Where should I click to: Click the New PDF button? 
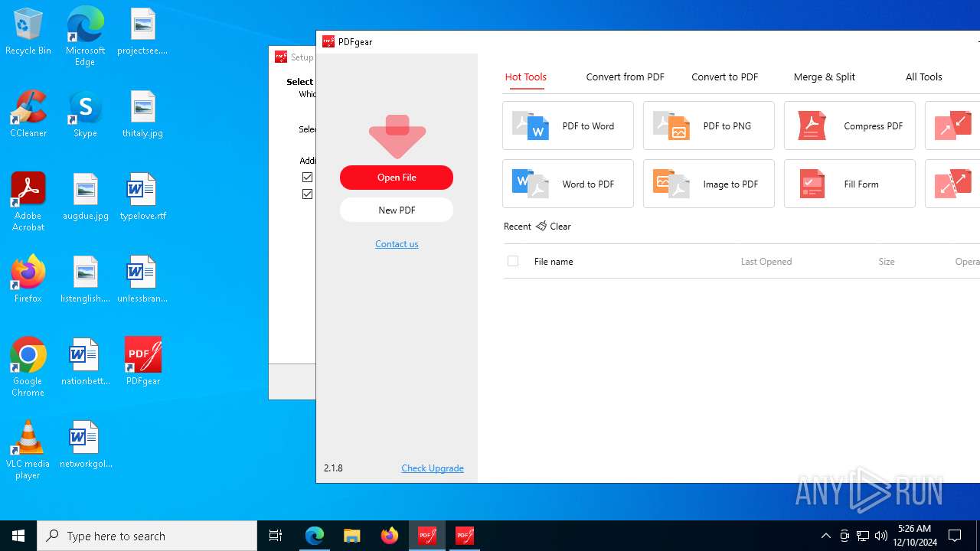click(397, 210)
